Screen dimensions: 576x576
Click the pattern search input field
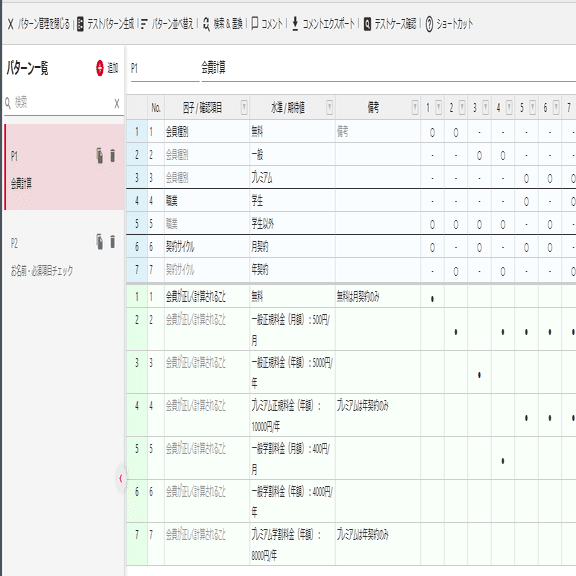coord(62,103)
